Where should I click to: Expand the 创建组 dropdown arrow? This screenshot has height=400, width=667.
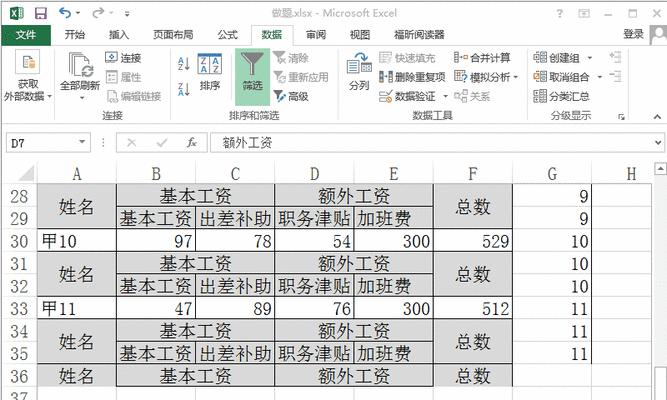click(590, 58)
